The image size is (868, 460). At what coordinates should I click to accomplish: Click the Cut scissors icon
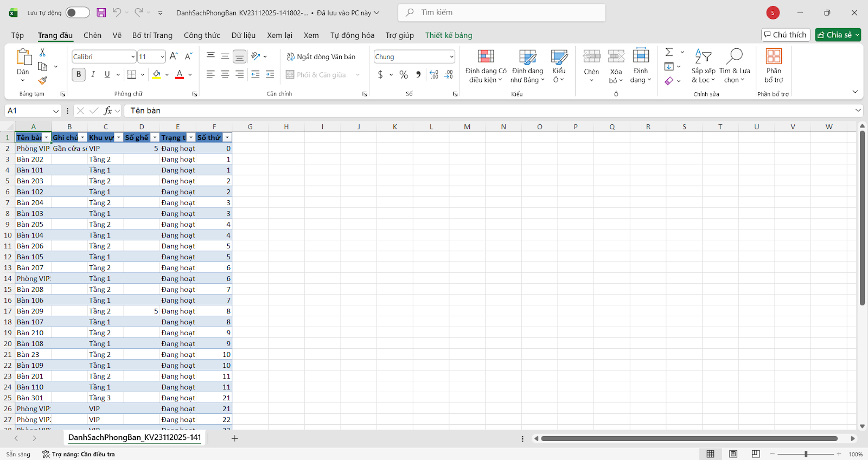pyautogui.click(x=43, y=53)
